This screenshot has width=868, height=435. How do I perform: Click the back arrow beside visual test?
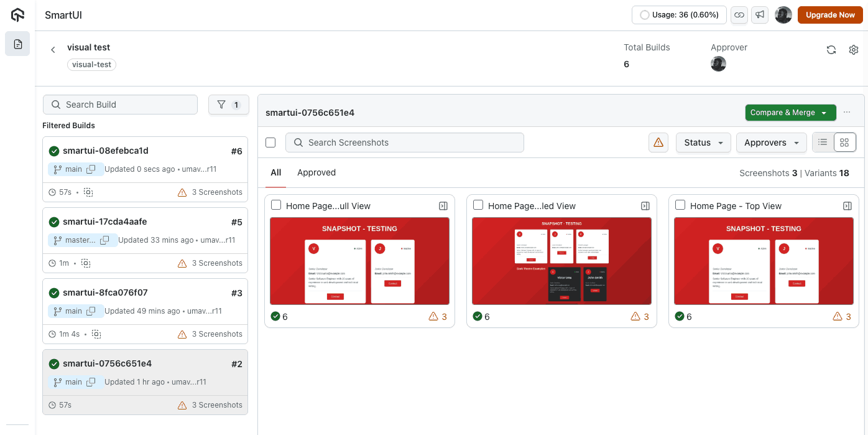(53, 49)
